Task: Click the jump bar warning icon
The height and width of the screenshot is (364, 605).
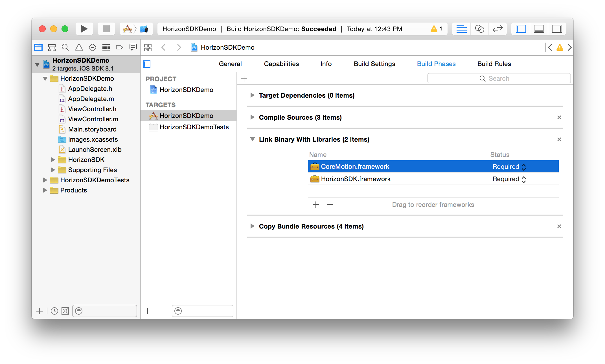Action: click(560, 47)
